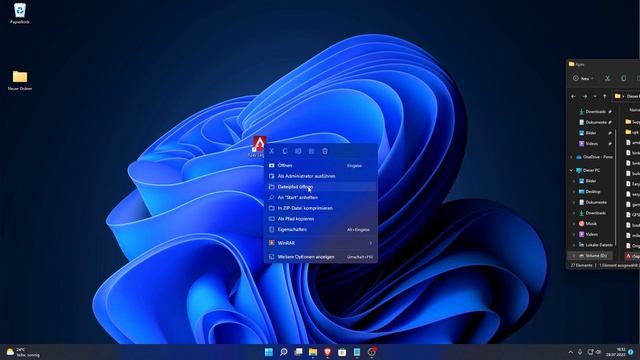Expand the Volume (D:) tree node

click(x=574, y=256)
